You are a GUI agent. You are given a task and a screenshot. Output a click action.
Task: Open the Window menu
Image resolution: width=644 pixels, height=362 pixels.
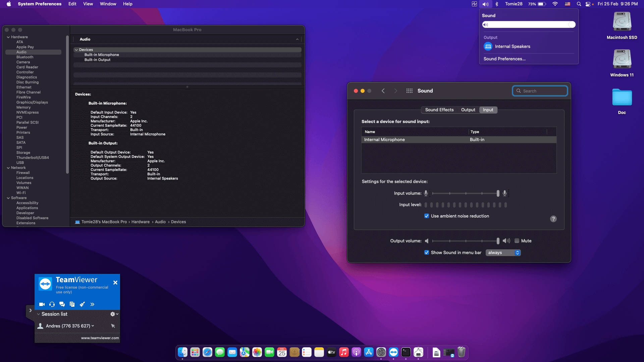pos(108,4)
